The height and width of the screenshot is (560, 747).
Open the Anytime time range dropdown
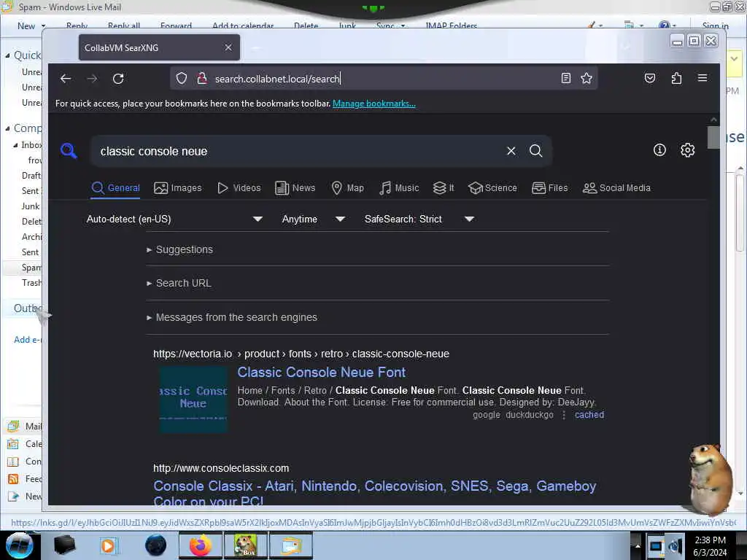point(314,219)
